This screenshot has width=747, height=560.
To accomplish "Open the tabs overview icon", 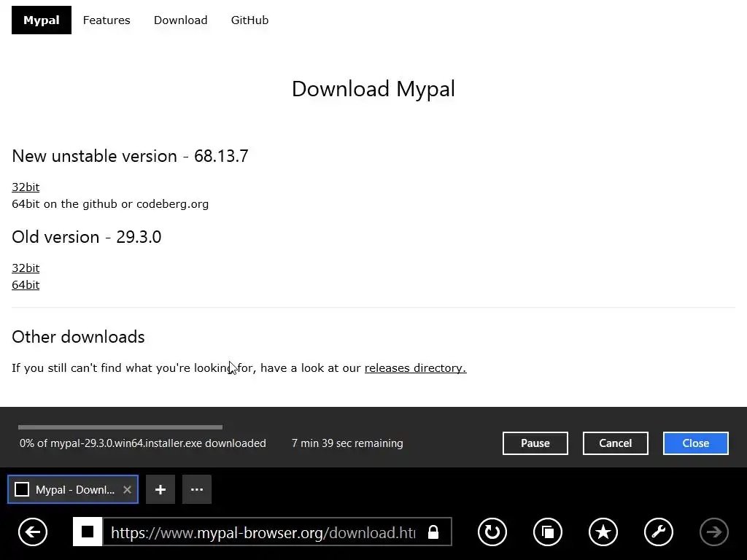I will [548, 532].
